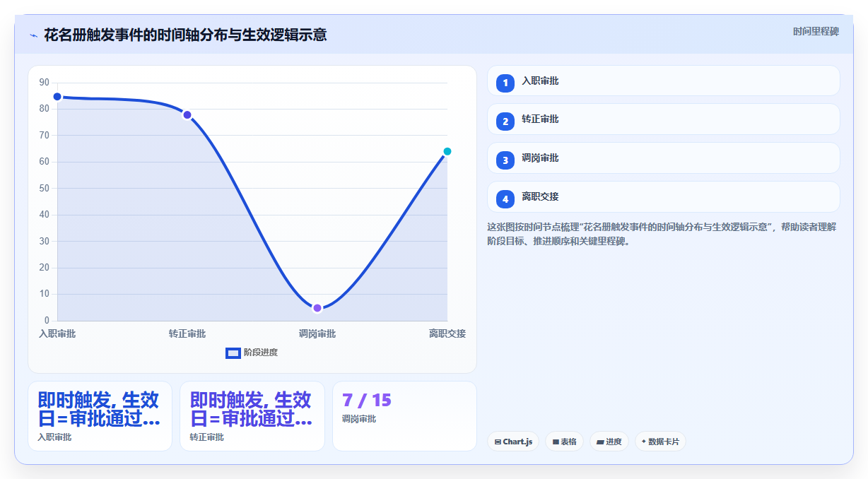Click the chart title 花名册触发事件的时间轴分布与生效逻辑示意

pyautogui.click(x=185, y=35)
